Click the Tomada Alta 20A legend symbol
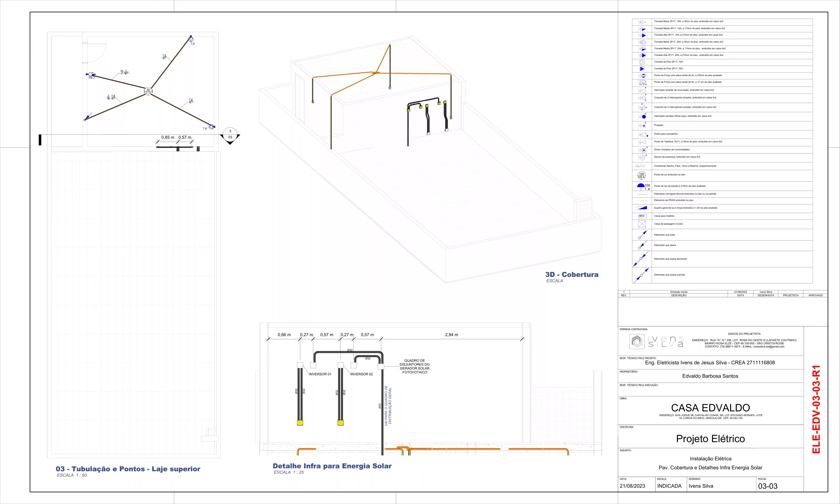This screenshot has height=504, width=840. pos(642,55)
